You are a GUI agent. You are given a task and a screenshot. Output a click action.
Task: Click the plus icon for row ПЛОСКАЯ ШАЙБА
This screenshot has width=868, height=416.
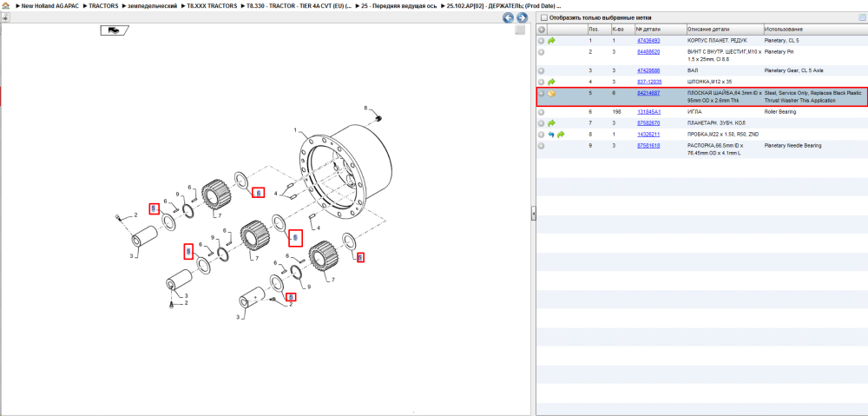542,93
